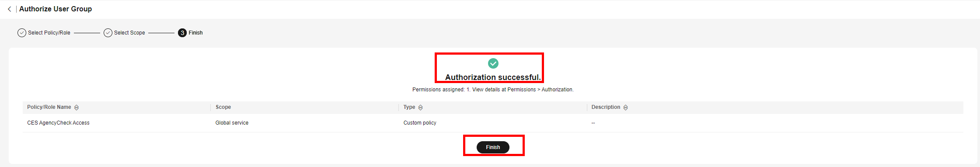Image resolution: width=980 pixels, height=167 pixels.
Task: Click the Policy/Role Name column header
Action: click(x=49, y=107)
